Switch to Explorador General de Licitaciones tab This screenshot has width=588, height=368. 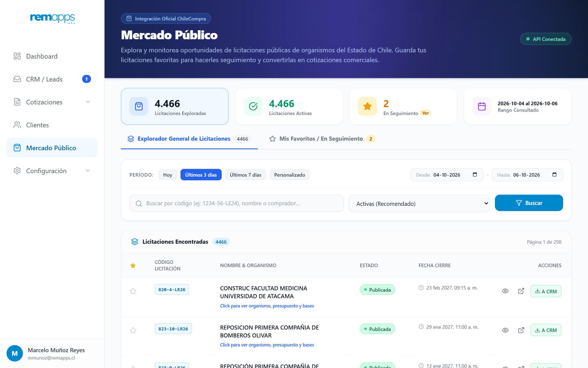pos(189,139)
